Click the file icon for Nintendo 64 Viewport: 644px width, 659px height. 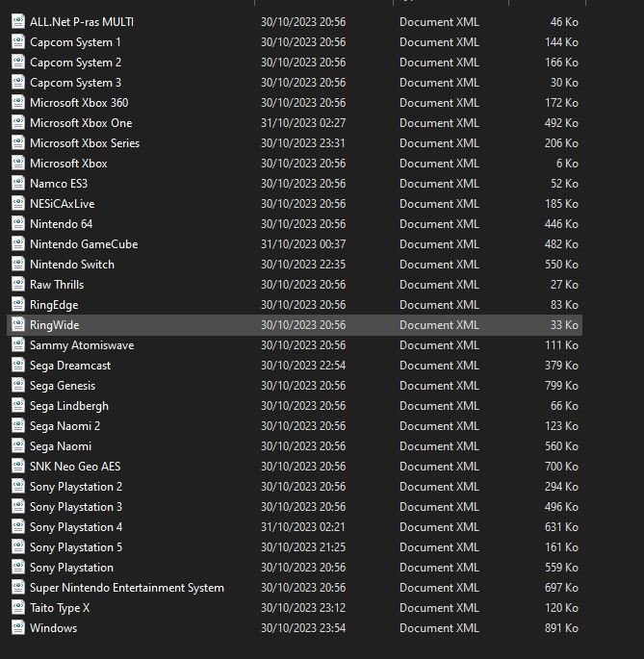click(x=18, y=223)
